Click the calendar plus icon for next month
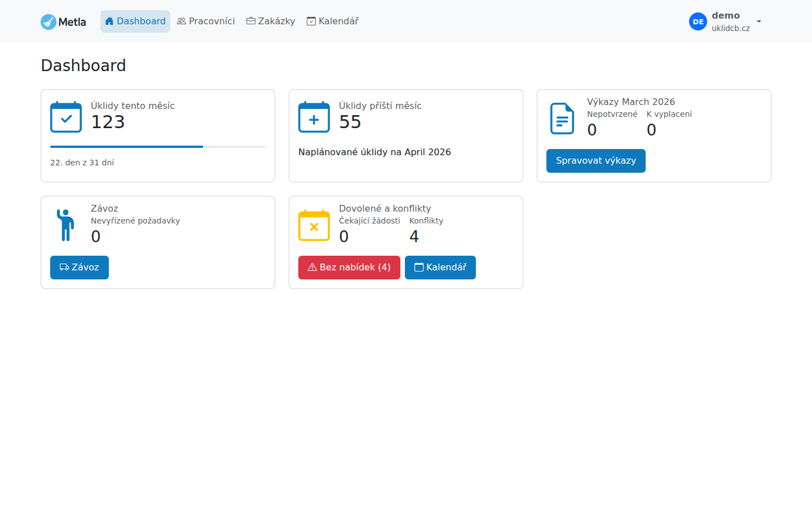 click(x=314, y=117)
